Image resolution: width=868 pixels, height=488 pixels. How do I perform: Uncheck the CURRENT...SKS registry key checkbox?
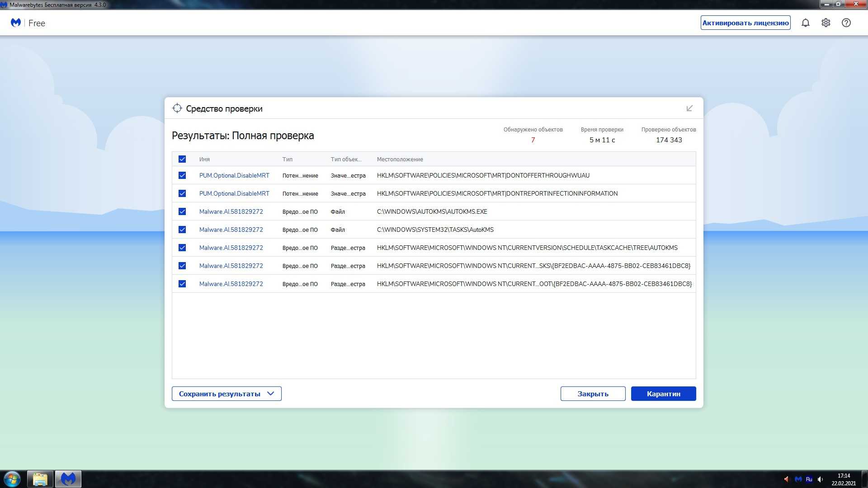182,266
